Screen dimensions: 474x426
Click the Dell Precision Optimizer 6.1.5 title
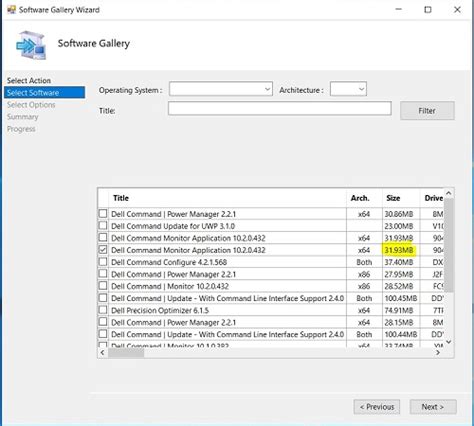[x=160, y=310]
